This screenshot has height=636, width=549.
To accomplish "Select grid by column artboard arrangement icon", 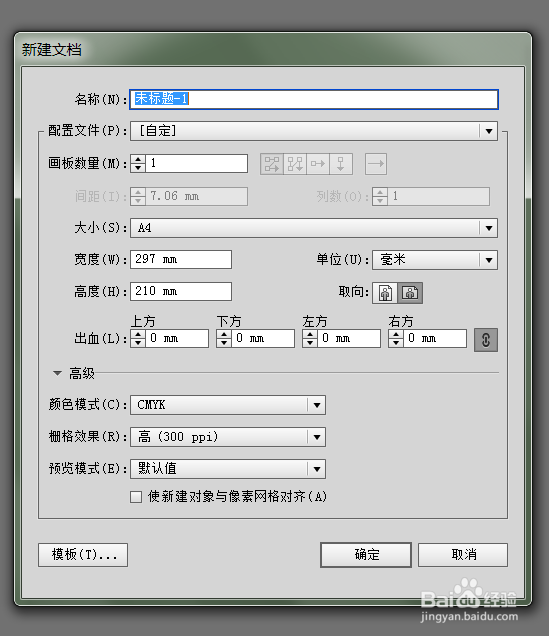I will tap(295, 164).
